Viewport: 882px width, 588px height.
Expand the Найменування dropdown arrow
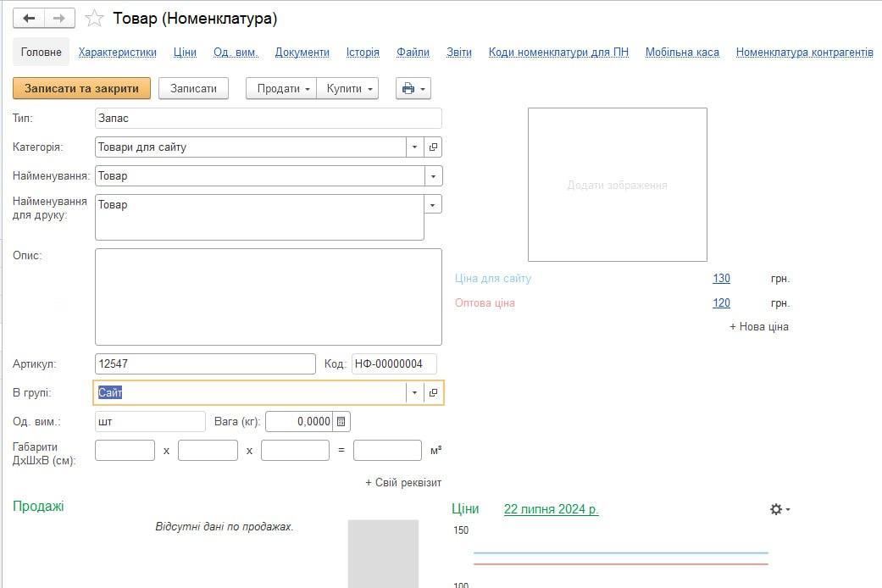pos(433,176)
